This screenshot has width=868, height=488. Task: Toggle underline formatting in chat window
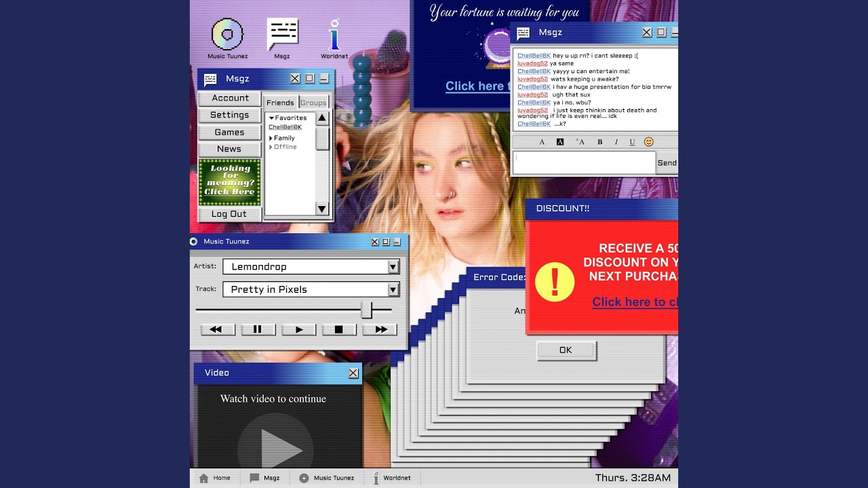coord(632,142)
